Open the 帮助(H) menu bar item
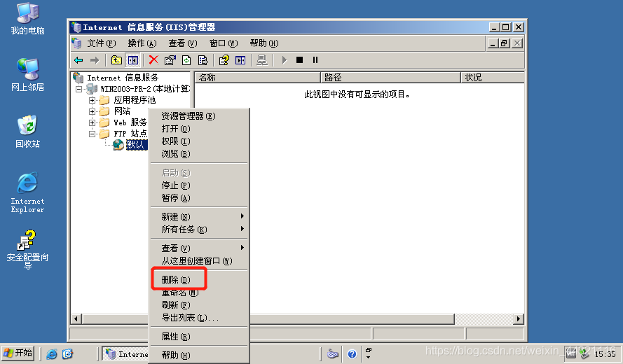The width and height of the screenshot is (623, 364). tap(264, 43)
